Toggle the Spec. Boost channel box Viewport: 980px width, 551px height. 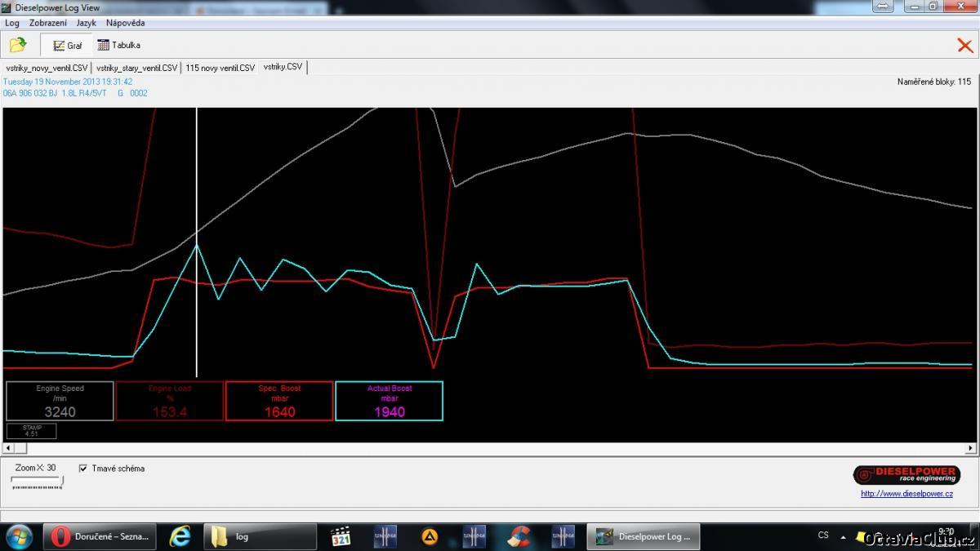pos(279,401)
